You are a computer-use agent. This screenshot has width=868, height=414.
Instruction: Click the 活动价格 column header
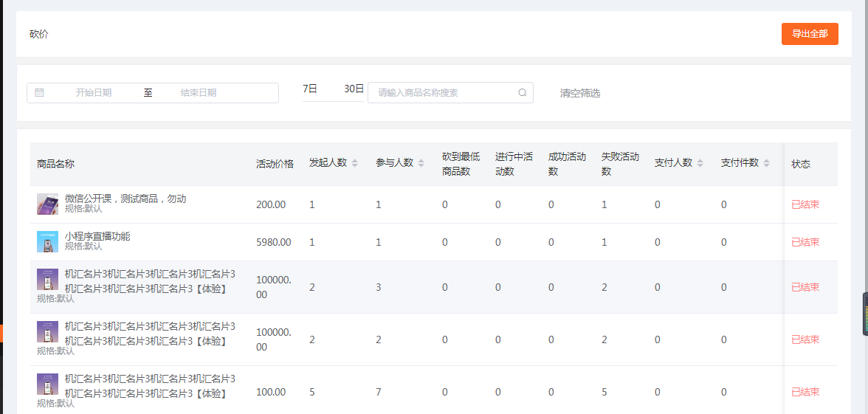275,164
